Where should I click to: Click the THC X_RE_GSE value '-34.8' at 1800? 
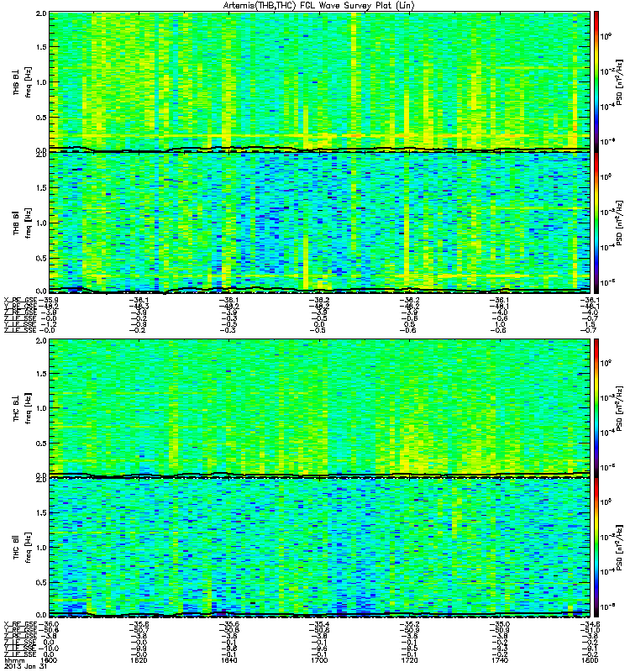point(590,624)
